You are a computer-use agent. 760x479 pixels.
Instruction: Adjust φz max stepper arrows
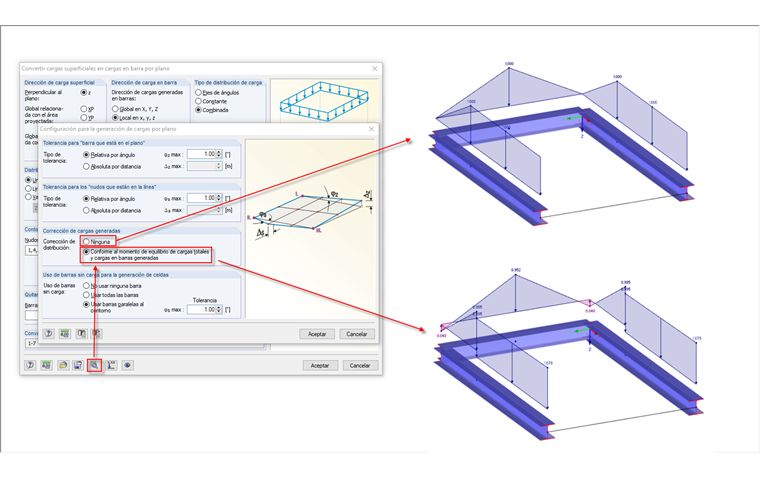pyautogui.click(x=219, y=154)
